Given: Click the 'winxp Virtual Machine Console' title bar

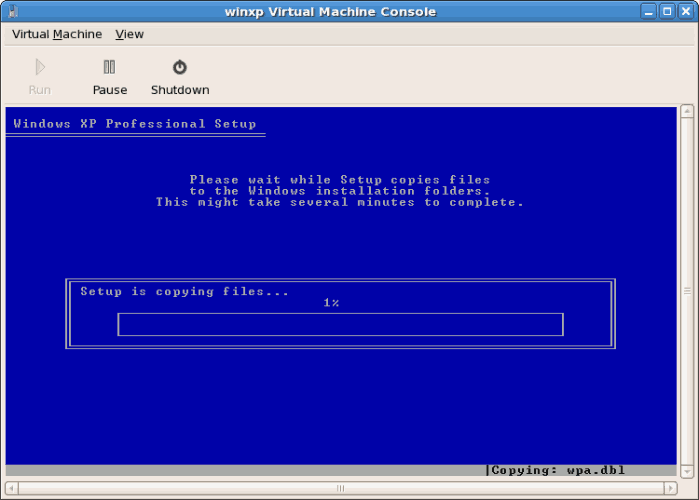Looking at the screenshot, I should (x=328, y=11).
